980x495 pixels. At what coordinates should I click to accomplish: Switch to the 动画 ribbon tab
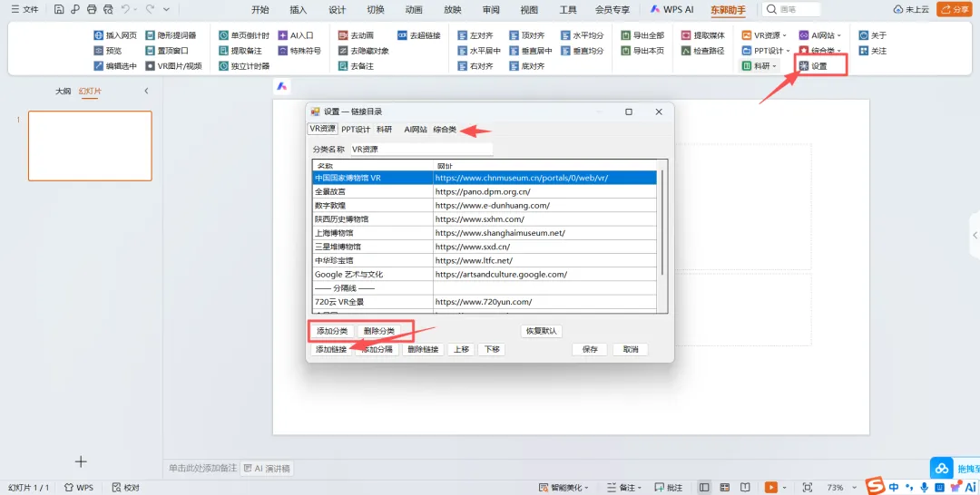click(x=414, y=9)
